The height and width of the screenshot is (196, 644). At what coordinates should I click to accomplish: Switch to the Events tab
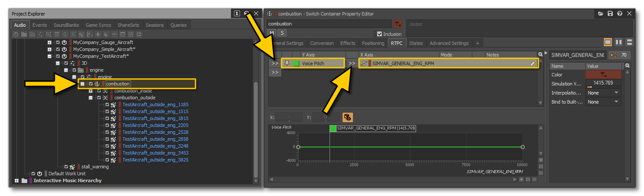(x=40, y=25)
